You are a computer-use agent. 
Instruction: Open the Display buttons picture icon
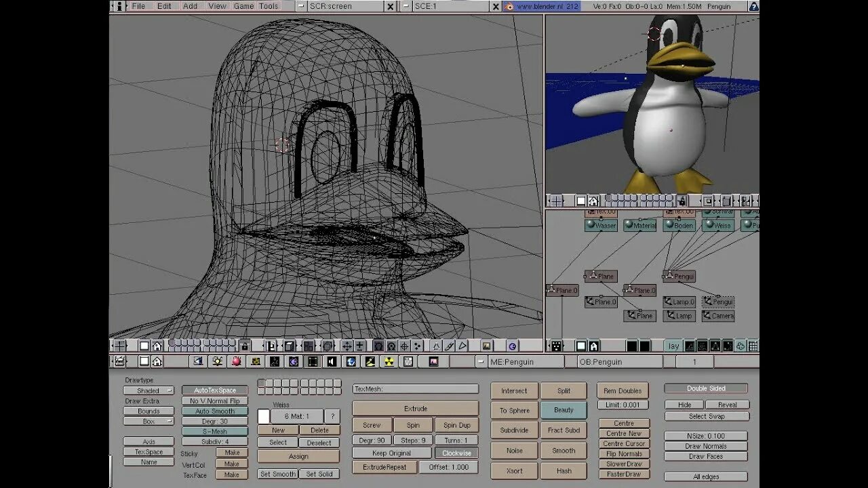[x=433, y=361]
